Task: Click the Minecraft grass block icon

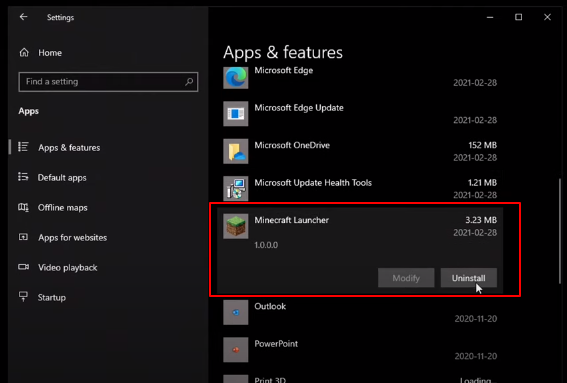Action: coord(236,226)
